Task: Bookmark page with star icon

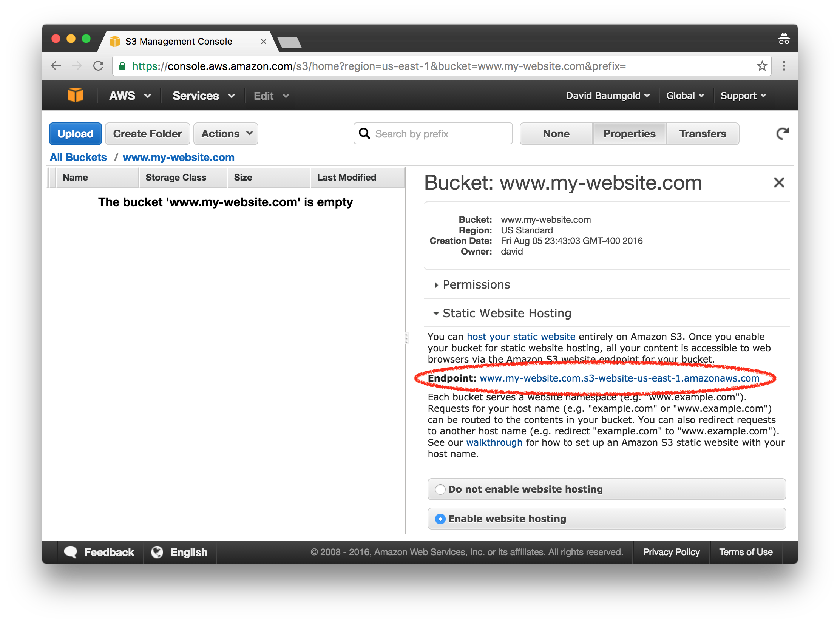Action: [762, 66]
